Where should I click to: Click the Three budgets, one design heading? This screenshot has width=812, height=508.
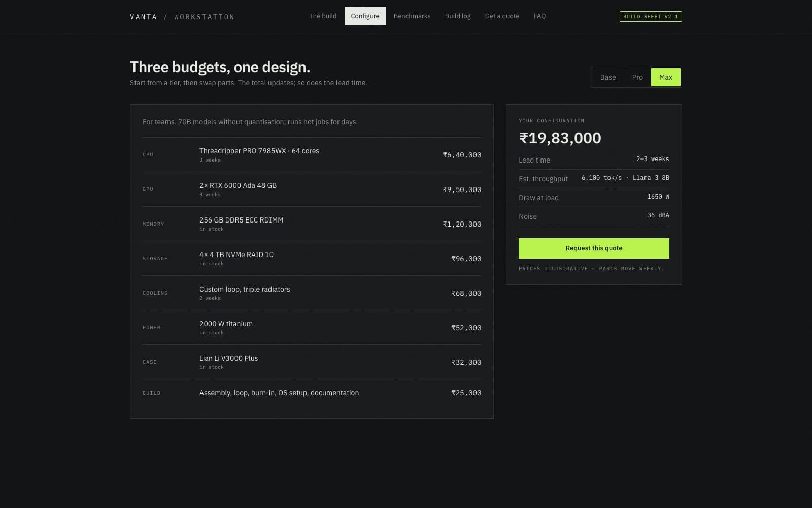click(220, 67)
